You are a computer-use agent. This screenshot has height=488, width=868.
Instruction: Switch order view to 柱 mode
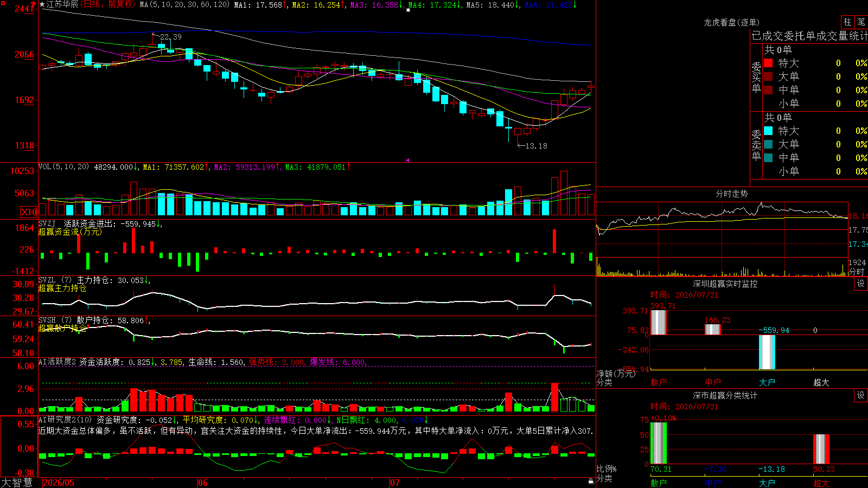pos(847,22)
